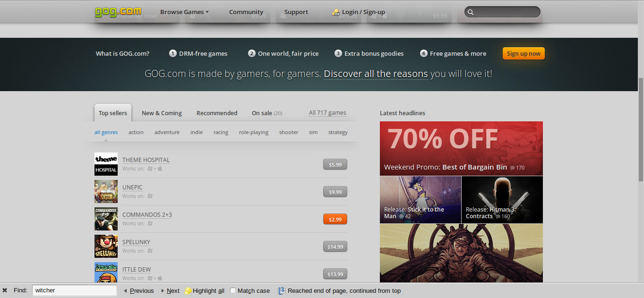Open THEME HOSPITAL title link
The width and height of the screenshot is (644, 298).
coord(146,160)
